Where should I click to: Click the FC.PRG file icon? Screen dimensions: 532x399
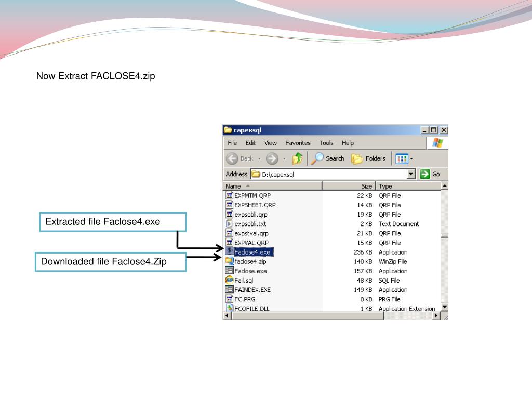click(229, 299)
